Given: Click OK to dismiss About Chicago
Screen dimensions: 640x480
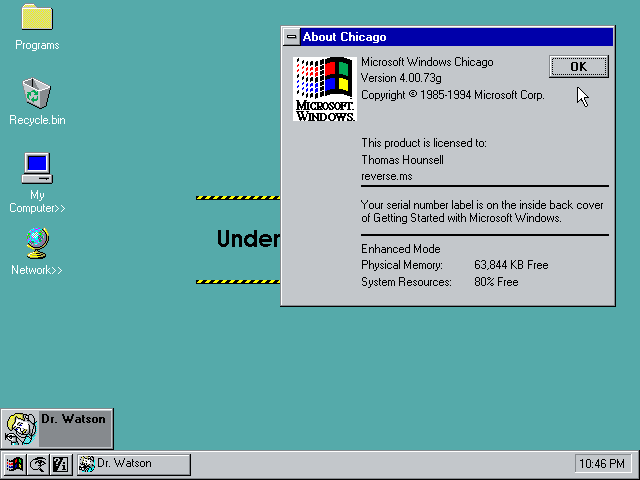Looking at the screenshot, I should [x=579, y=67].
